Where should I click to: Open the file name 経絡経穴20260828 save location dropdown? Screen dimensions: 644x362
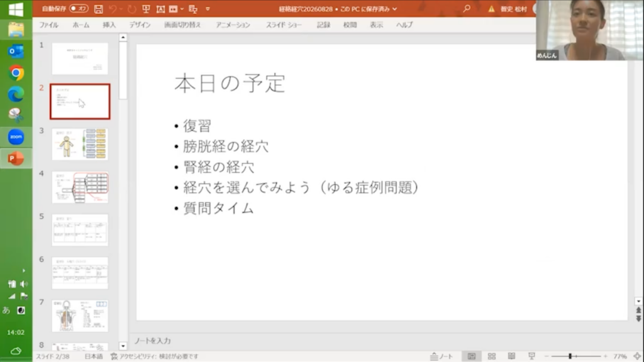[x=394, y=9]
